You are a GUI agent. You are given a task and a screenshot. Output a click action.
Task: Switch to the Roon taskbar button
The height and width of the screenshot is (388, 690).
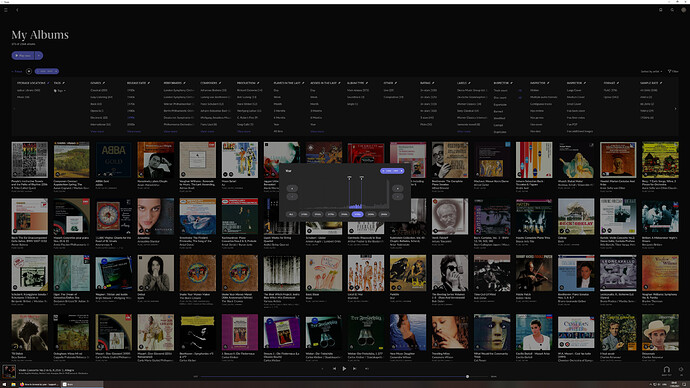coord(82,384)
